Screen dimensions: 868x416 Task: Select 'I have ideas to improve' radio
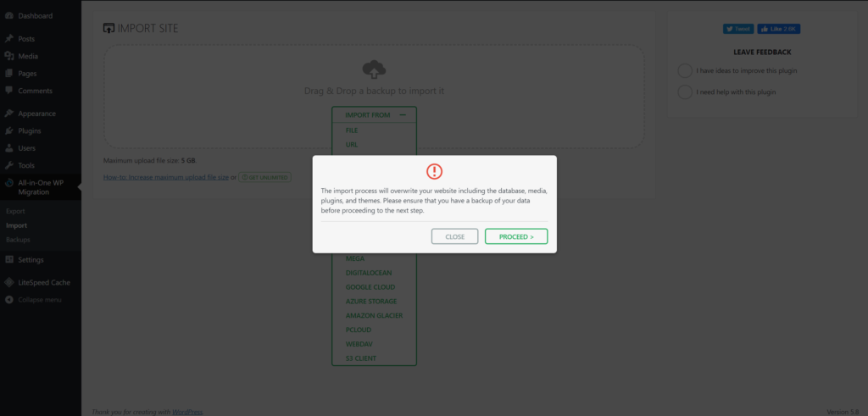[x=685, y=71]
